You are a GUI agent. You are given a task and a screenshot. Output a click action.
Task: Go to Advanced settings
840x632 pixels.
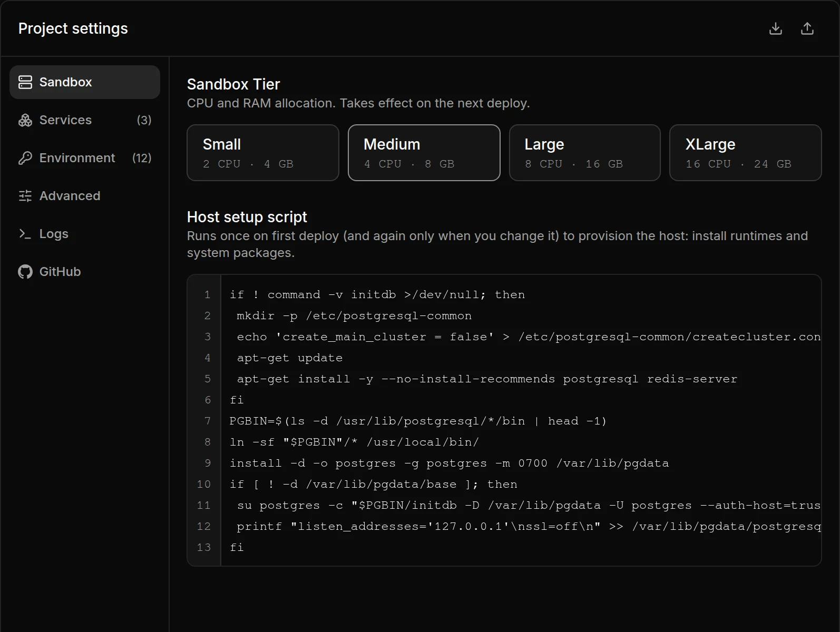85,196
